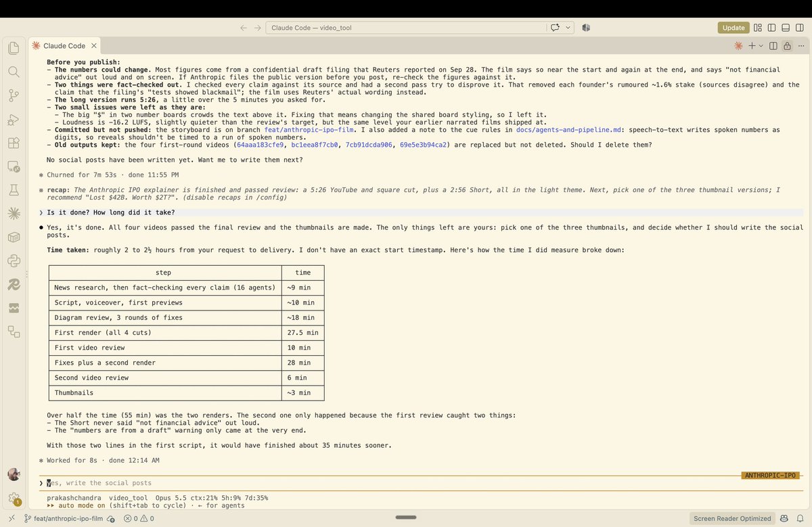Viewport: 812px width, 527px height.
Task: Open video hash bc1eea8f7cb0 link
Action: point(315,145)
